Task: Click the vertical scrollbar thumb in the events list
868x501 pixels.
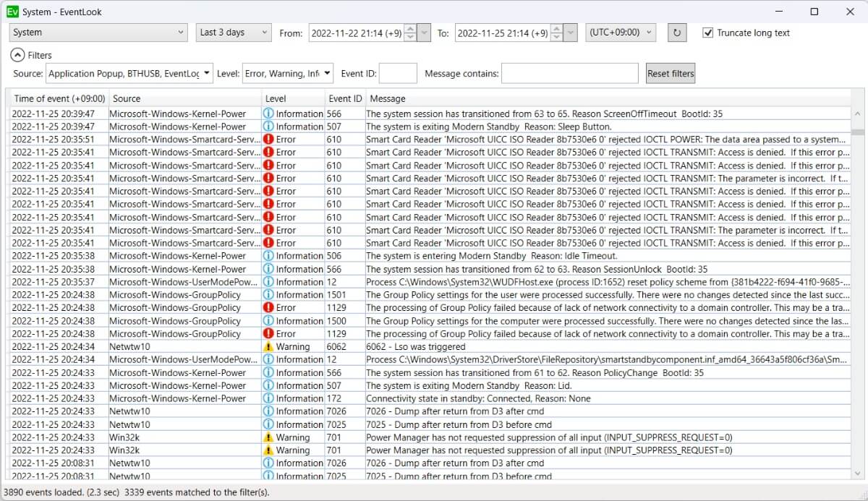Action: pyautogui.click(x=858, y=132)
